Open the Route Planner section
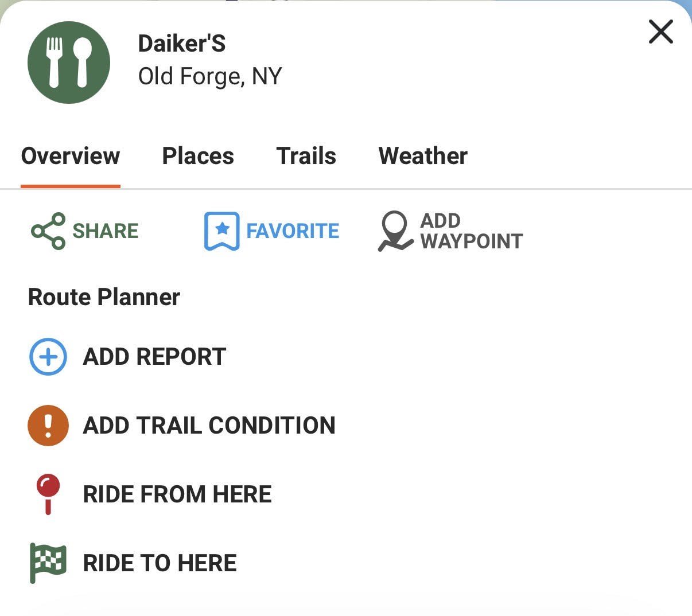 point(104,297)
